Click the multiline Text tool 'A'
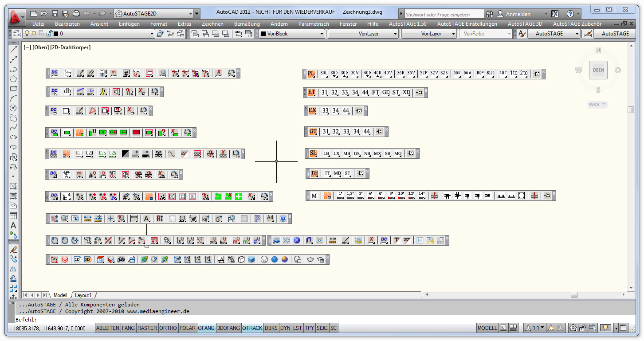This screenshot has height=341, width=644. pos(13,225)
